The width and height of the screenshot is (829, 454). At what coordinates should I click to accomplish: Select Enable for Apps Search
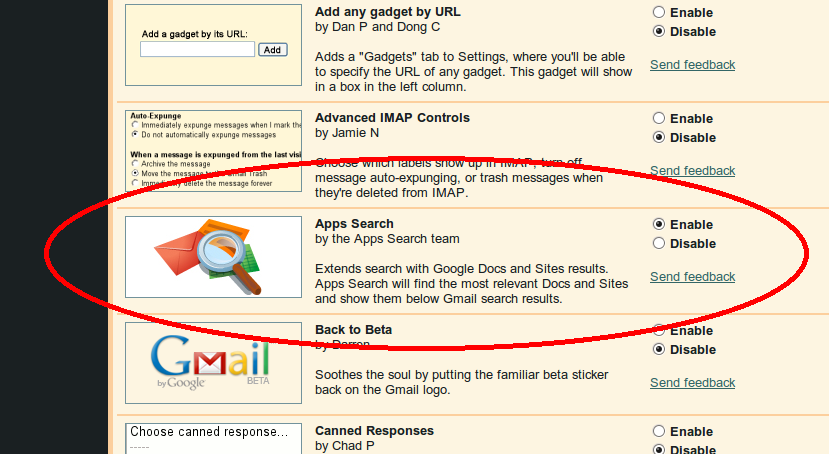pyautogui.click(x=658, y=225)
